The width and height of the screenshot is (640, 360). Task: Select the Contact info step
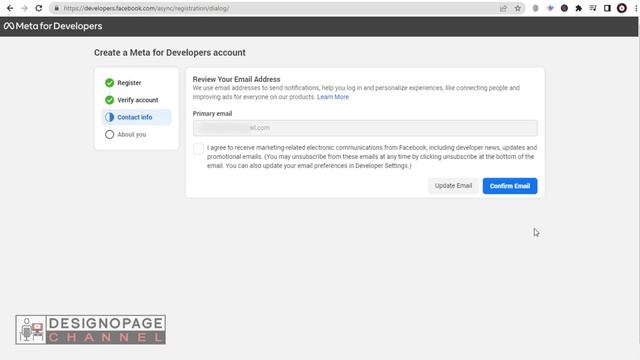[x=136, y=117]
